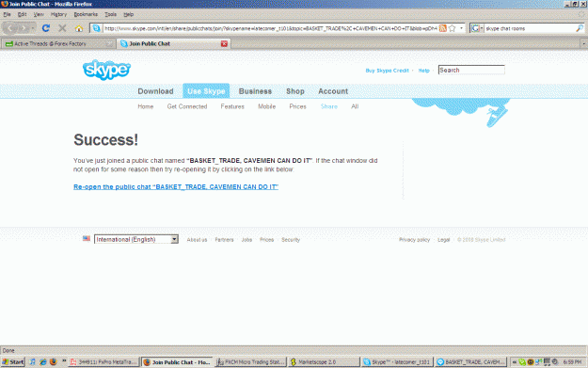Image resolution: width=588 pixels, height=368 pixels.
Task: Reload the current page
Action: 46,28
